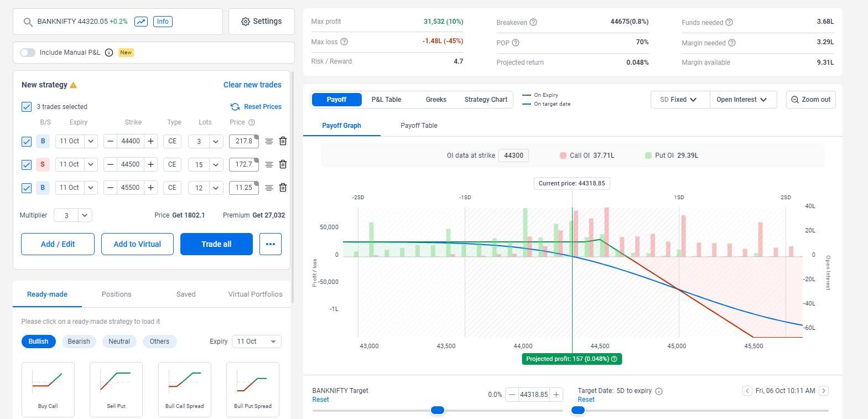Screen dimensions: 868x419
Task: Go to previous target date arrow
Action: pos(747,391)
